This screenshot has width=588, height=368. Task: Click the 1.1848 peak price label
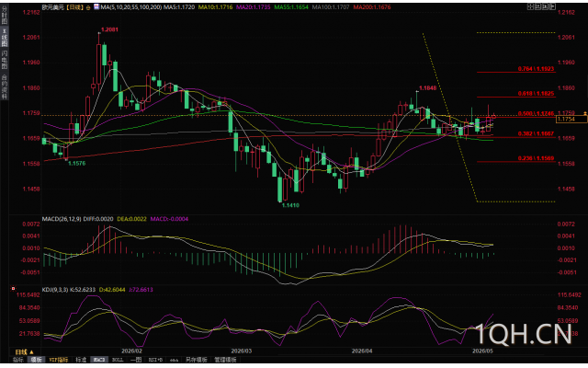click(428, 88)
